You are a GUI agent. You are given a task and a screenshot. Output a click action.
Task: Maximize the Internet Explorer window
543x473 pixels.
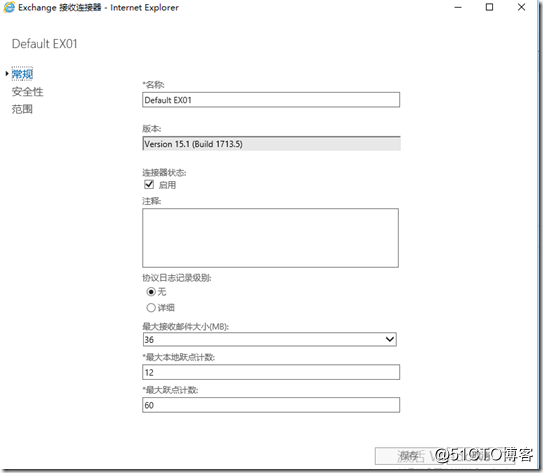click(x=489, y=7)
